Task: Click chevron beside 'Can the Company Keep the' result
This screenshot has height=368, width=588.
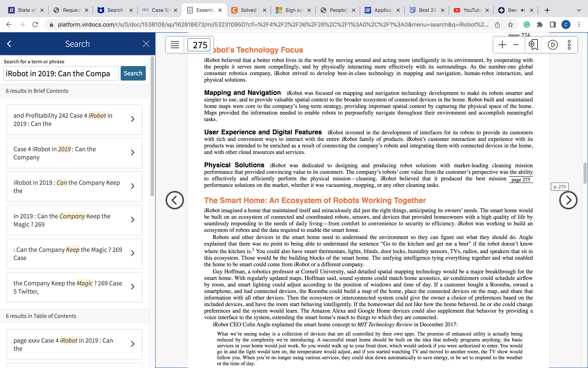Action: coord(133,186)
